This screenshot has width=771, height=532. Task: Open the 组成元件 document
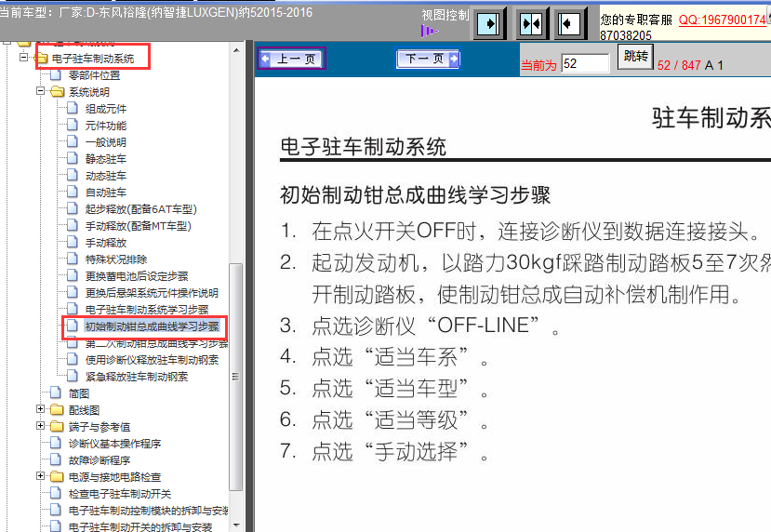point(105,109)
